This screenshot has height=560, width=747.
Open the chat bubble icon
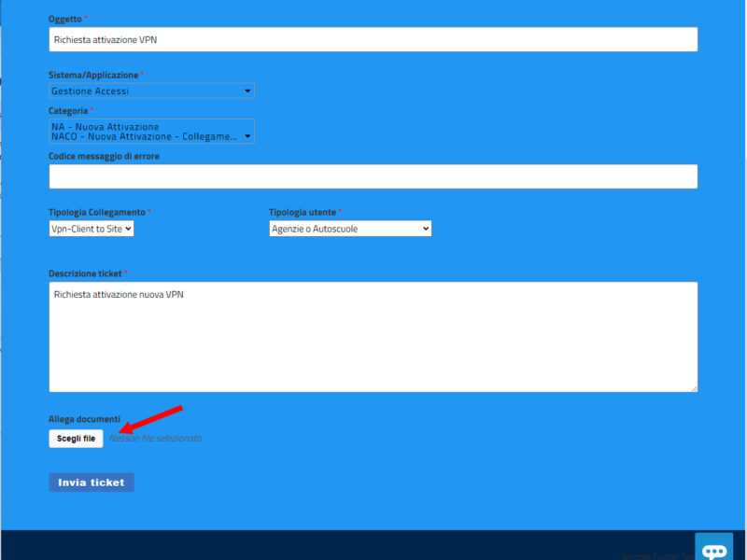click(714, 549)
